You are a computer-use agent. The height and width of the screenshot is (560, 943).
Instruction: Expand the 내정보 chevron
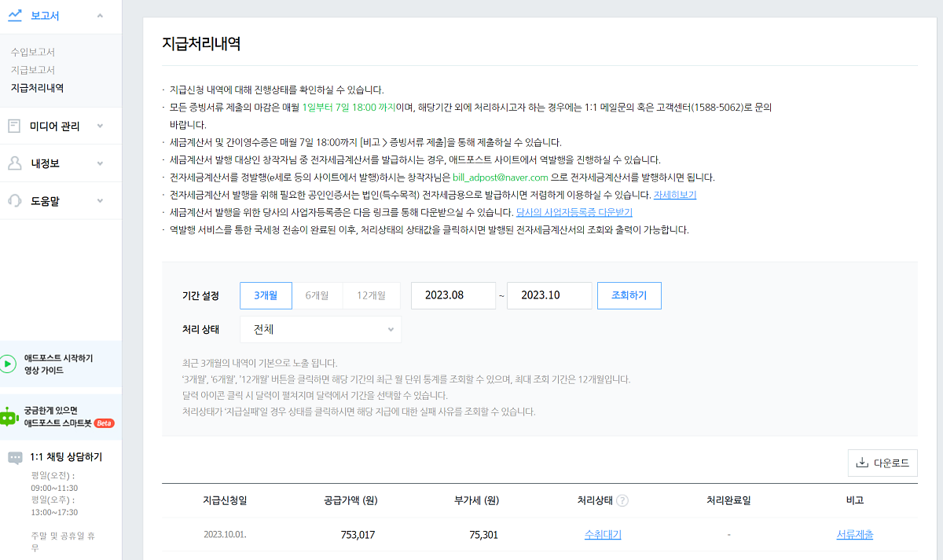tap(100, 163)
